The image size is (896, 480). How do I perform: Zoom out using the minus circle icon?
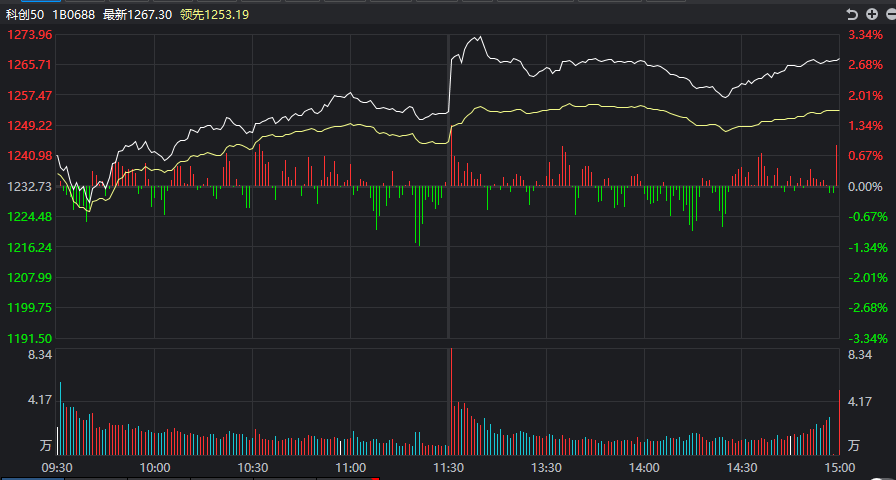coord(890,15)
